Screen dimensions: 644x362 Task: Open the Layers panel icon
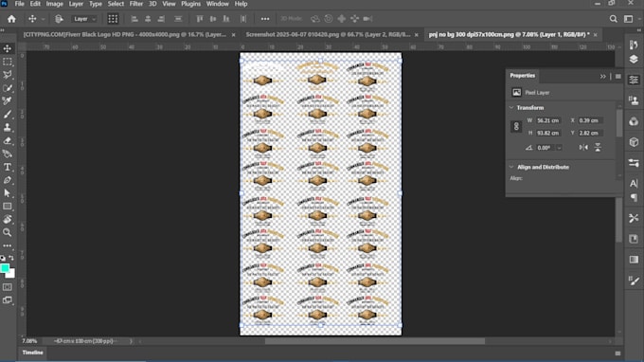(x=634, y=60)
